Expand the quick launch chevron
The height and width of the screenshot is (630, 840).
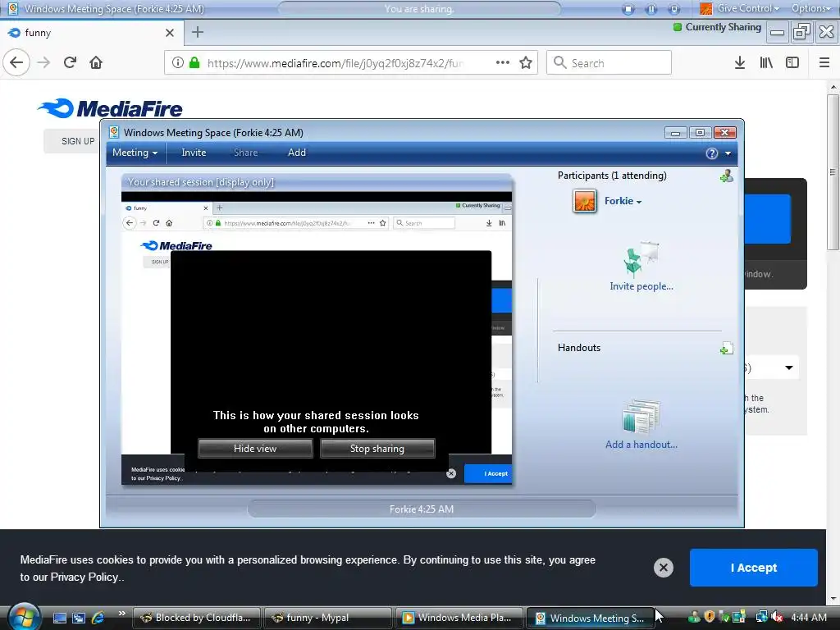(x=121, y=614)
